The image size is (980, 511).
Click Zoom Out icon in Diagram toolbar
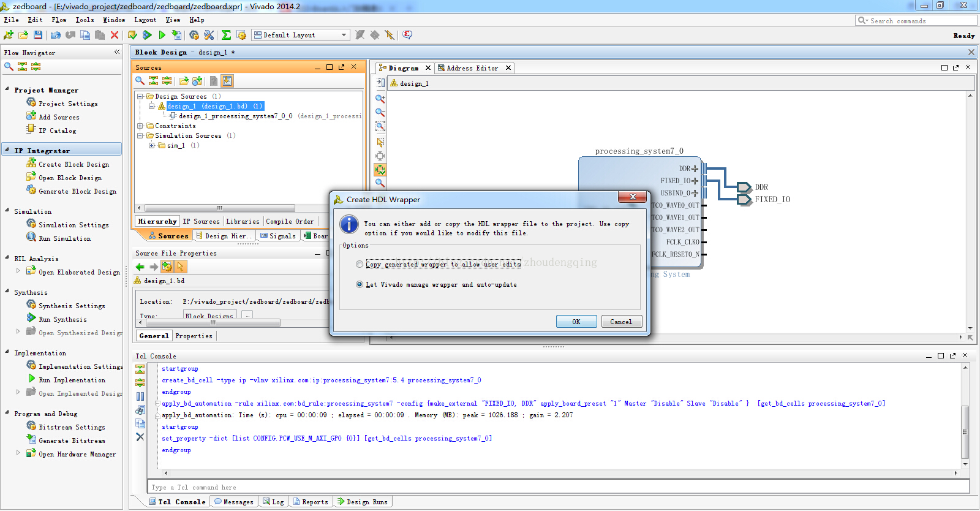(380, 113)
